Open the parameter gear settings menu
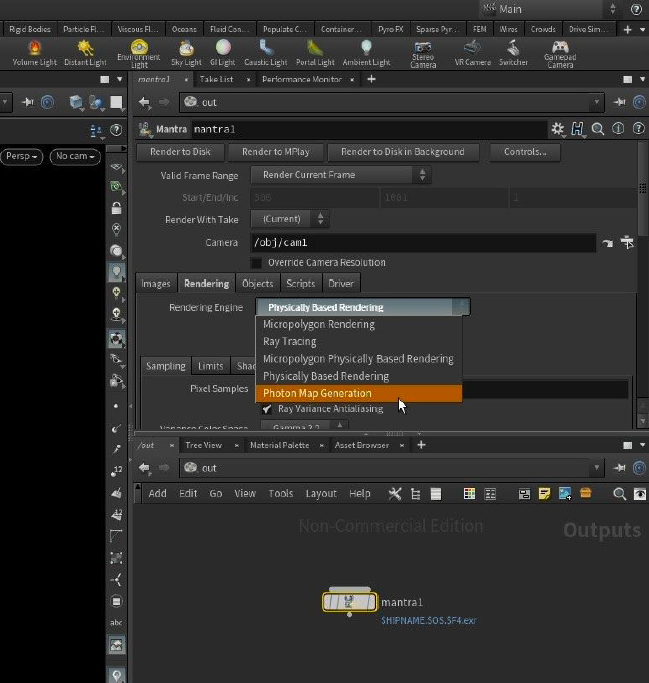Image resolution: width=649 pixels, height=683 pixels. point(558,129)
